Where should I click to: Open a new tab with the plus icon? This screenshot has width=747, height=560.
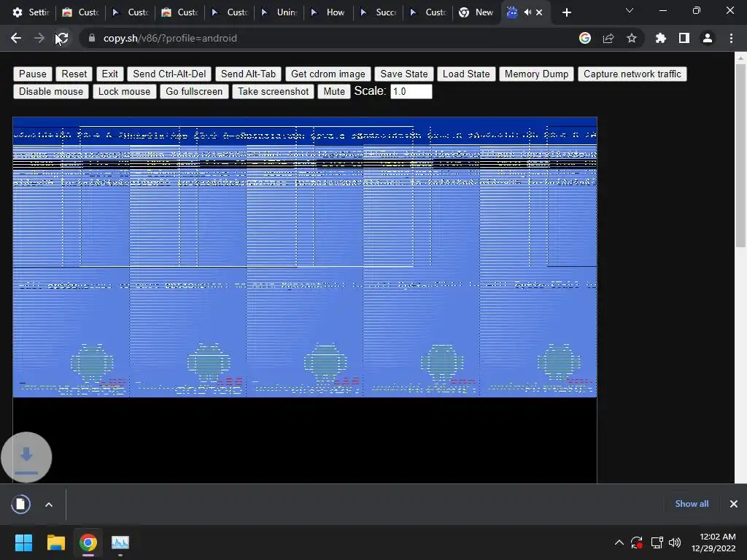tap(566, 13)
